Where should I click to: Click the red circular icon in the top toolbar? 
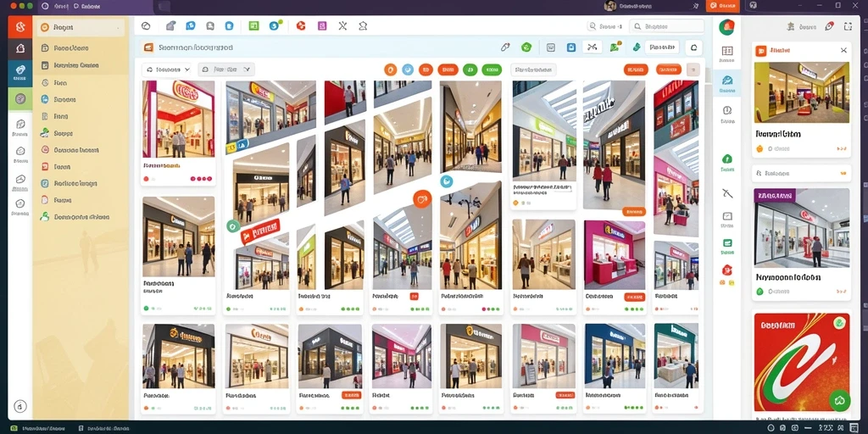tap(301, 25)
